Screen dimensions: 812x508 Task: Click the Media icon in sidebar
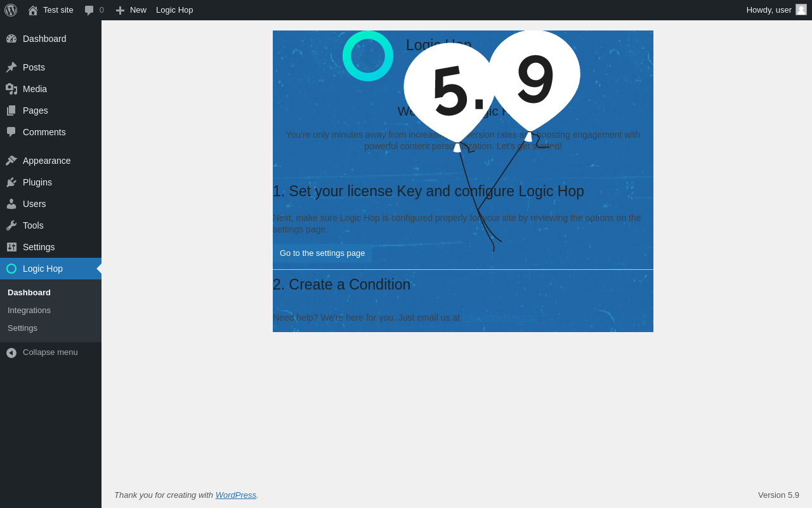11,89
